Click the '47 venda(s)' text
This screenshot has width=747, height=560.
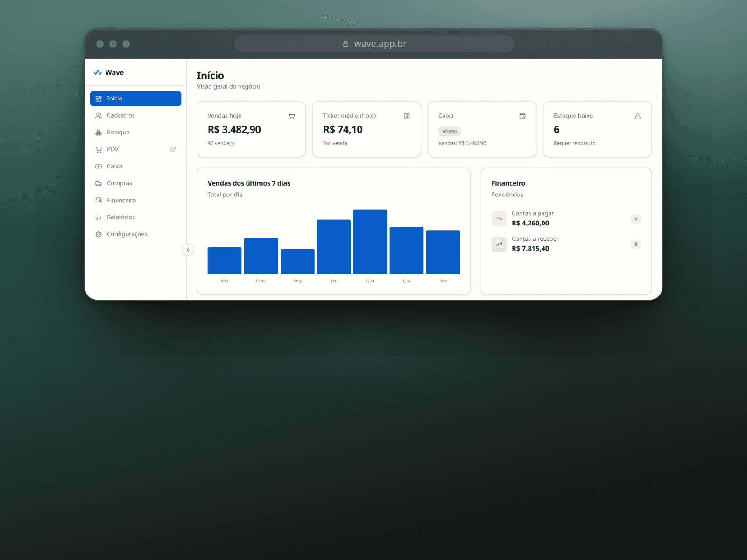click(221, 143)
